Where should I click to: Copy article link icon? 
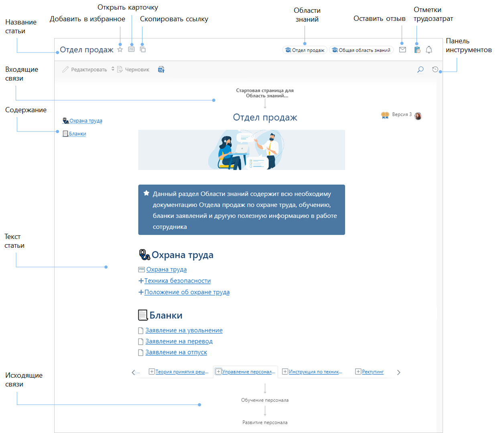142,50
